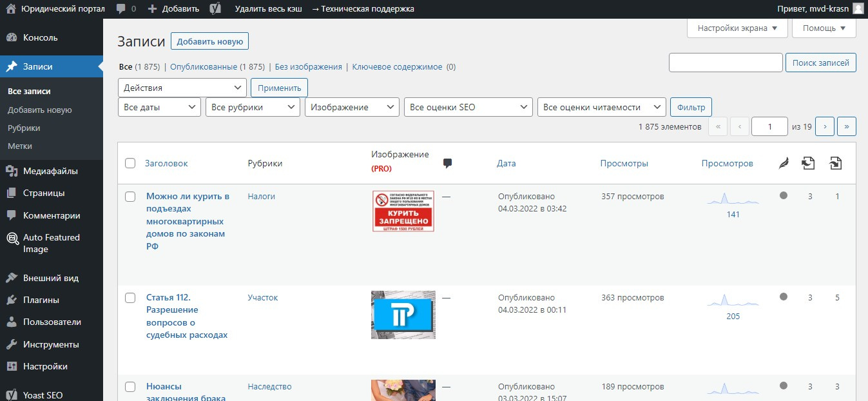Click the Инструменты wrench icon

[x=12, y=344]
